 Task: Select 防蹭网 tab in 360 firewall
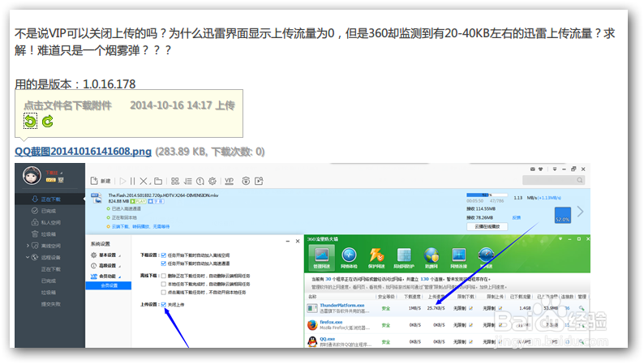(431, 258)
